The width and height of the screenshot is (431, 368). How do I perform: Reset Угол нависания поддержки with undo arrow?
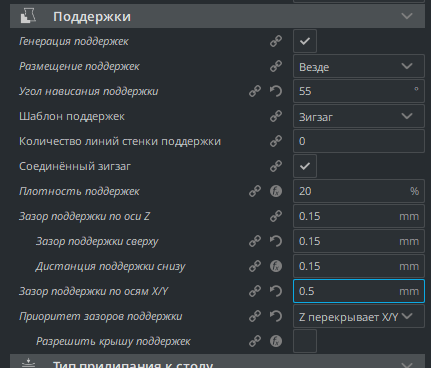click(276, 91)
